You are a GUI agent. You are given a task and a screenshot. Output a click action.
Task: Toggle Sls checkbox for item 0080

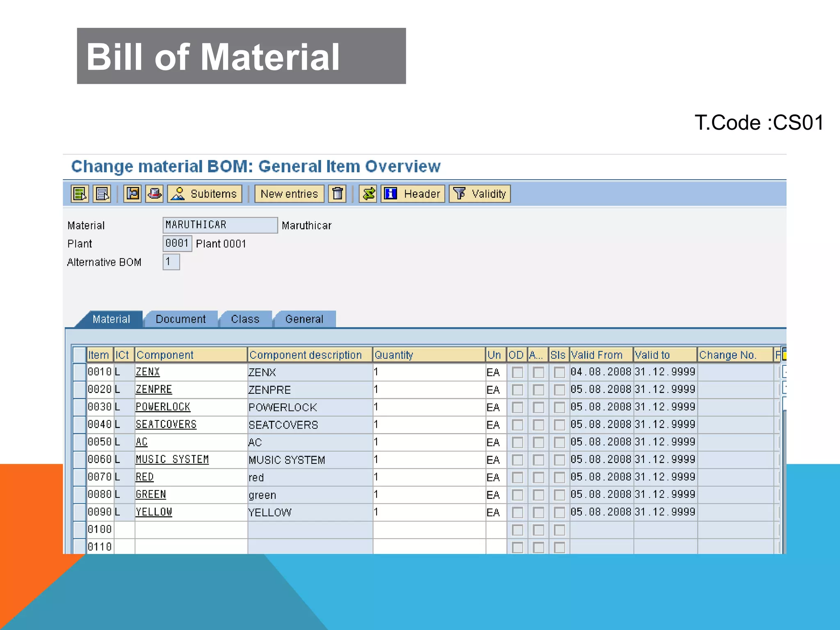pyautogui.click(x=559, y=495)
